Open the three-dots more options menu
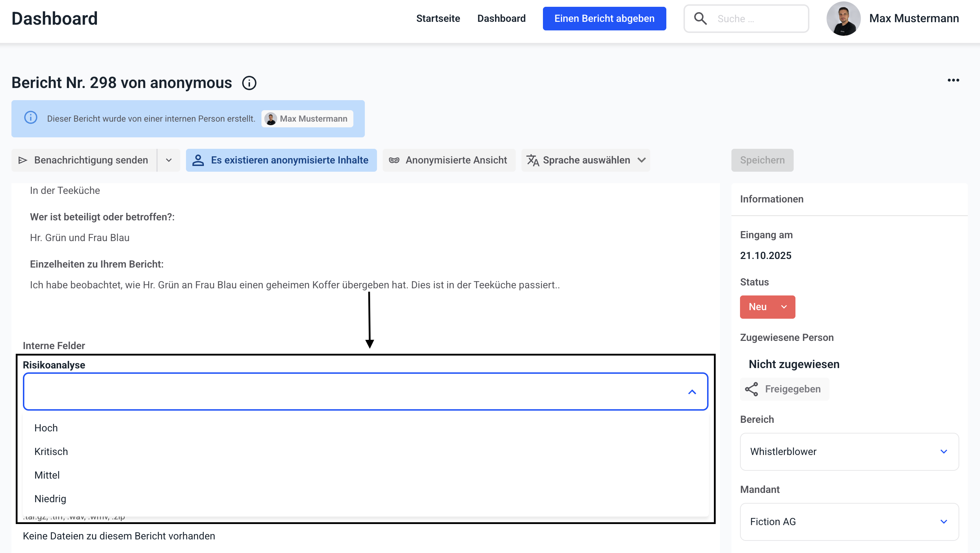The image size is (980, 553). pyautogui.click(x=953, y=80)
